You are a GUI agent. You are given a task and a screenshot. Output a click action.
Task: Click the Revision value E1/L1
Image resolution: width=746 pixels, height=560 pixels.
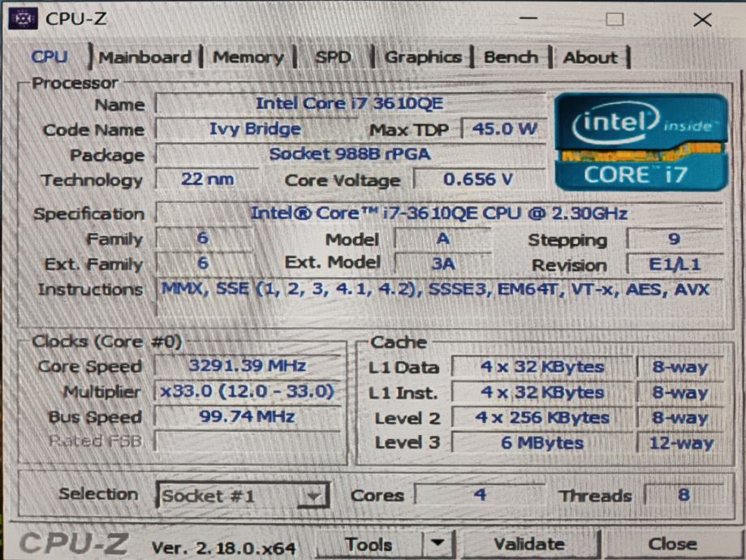click(x=675, y=264)
